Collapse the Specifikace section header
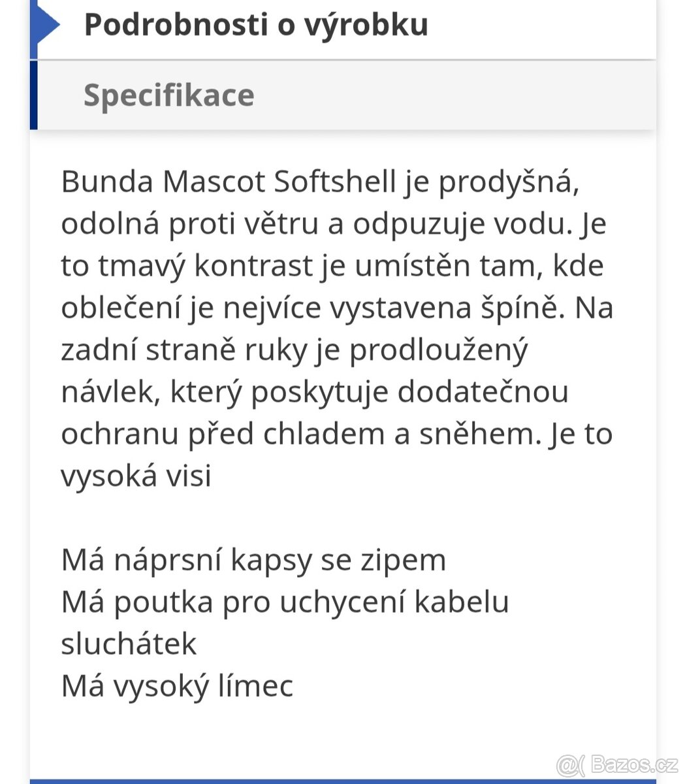This screenshot has width=685, height=784. (x=343, y=95)
